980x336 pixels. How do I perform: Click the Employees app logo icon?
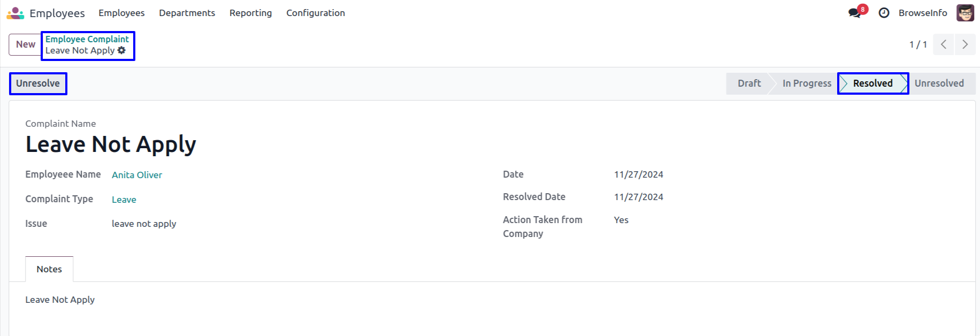[x=16, y=13]
